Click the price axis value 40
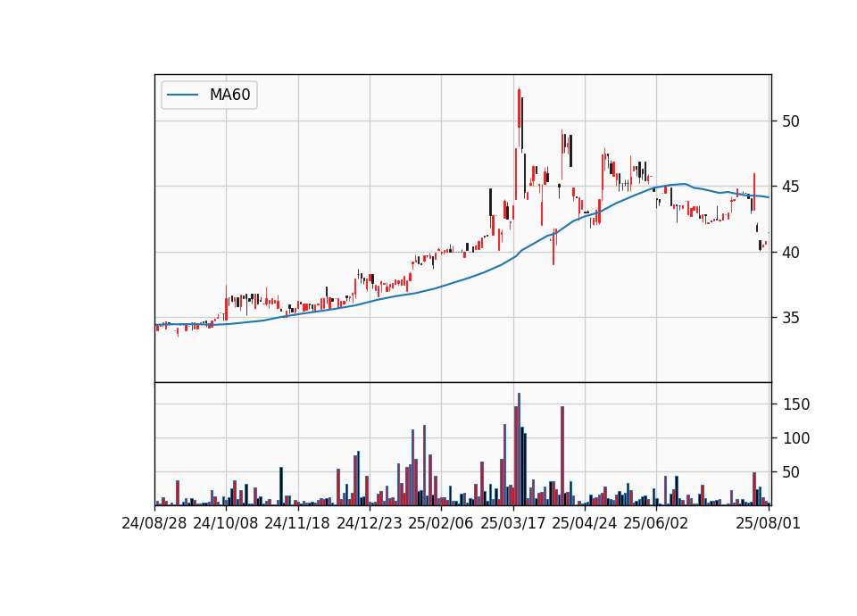The width and height of the screenshot is (857, 616). (x=791, y=253)
